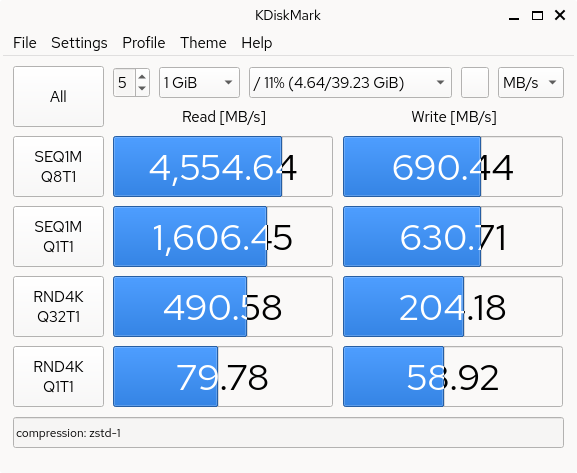Open the Theme menu
The width and height of the screenshot is (577, 473).
[x=203, y=43]
